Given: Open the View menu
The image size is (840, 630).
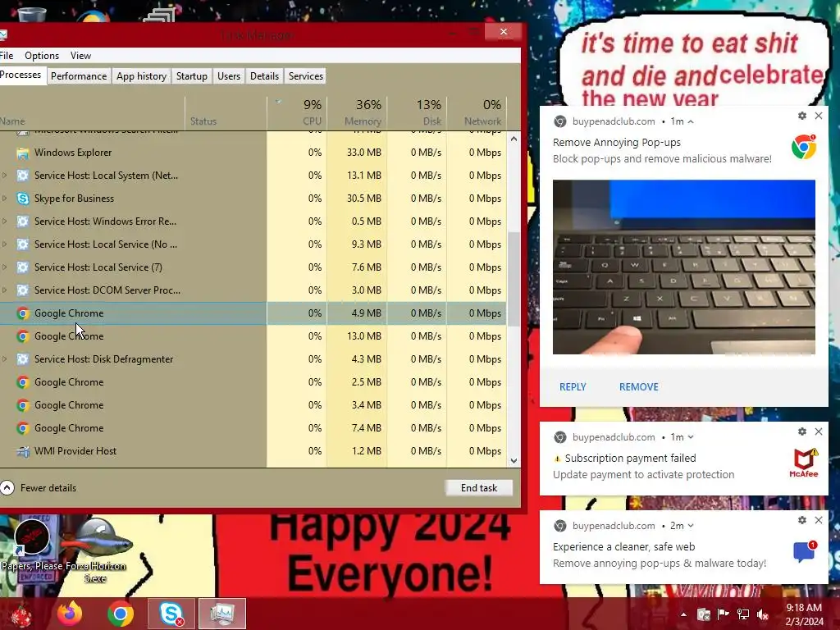Looking at the screenshot, I should pos(80,56).
